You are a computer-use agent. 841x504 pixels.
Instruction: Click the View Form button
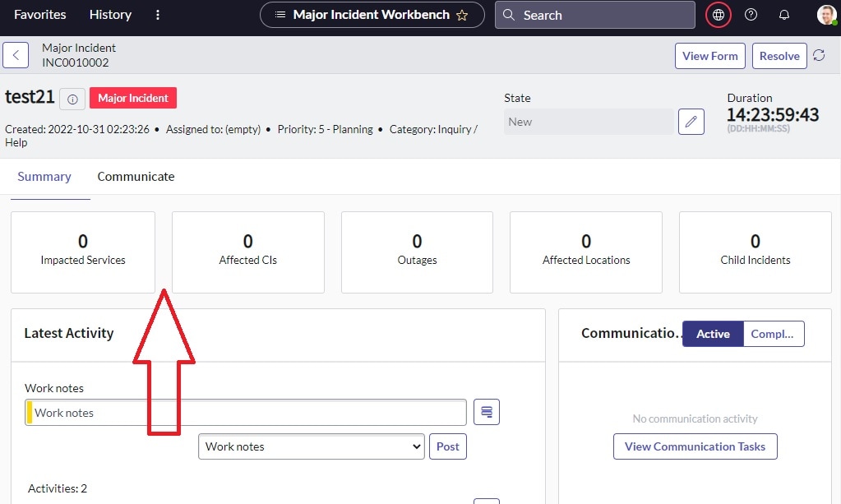(x=710, y=56)
